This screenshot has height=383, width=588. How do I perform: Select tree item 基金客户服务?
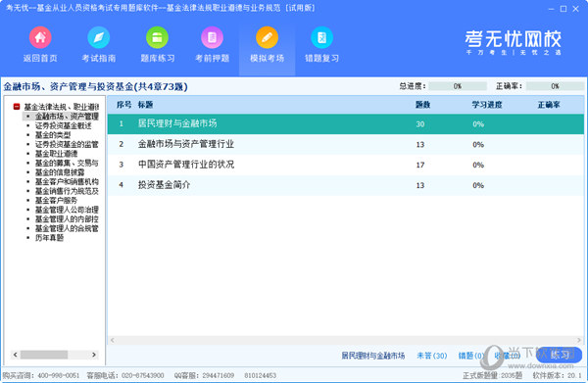click(x=56, y=201)
